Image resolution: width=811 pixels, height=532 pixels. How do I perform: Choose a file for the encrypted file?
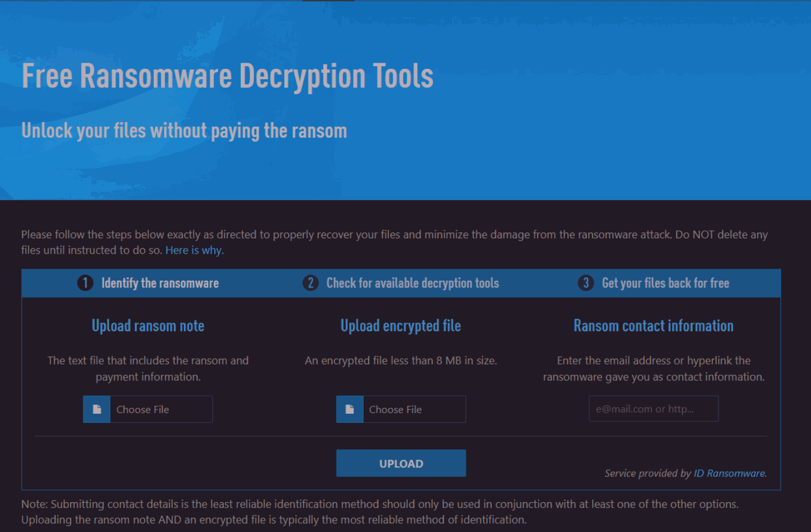pyautogui.click(x=414, y=409)
